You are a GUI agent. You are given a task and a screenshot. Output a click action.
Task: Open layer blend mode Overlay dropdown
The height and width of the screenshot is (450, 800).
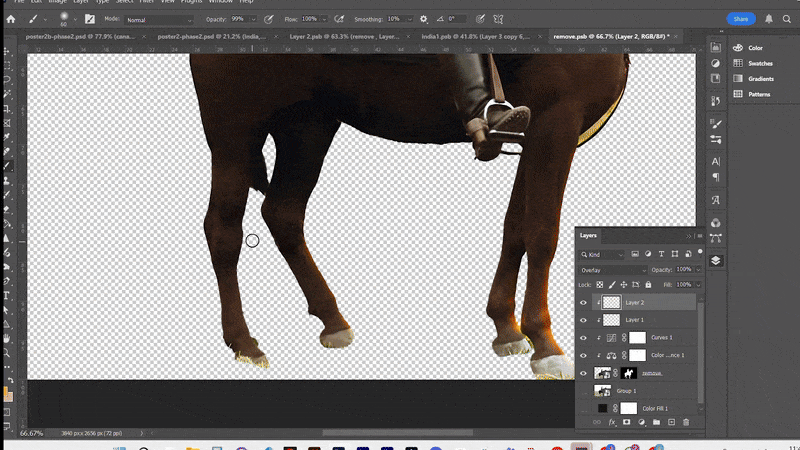(613, 270)
